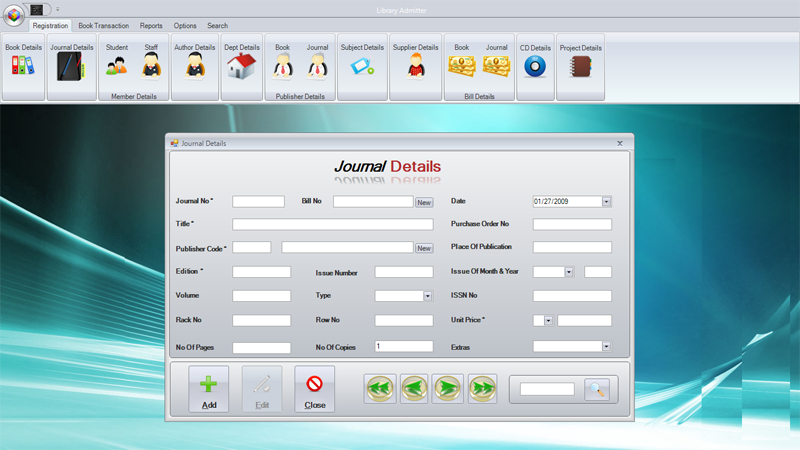
Task: Open the Type dropdown list
Action: point(428,296)
